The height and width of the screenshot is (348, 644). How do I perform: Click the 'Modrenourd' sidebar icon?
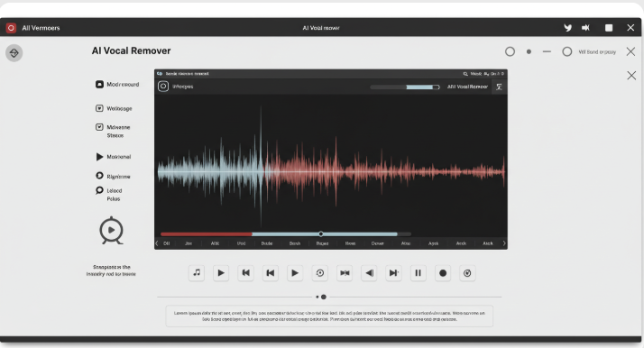click(x=99, y=84)
